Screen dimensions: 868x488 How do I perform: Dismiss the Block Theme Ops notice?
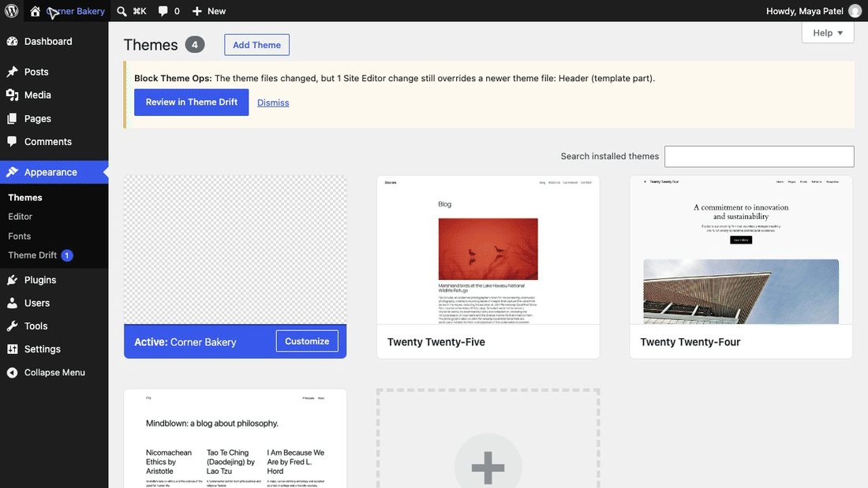click(x=273, y=103)
